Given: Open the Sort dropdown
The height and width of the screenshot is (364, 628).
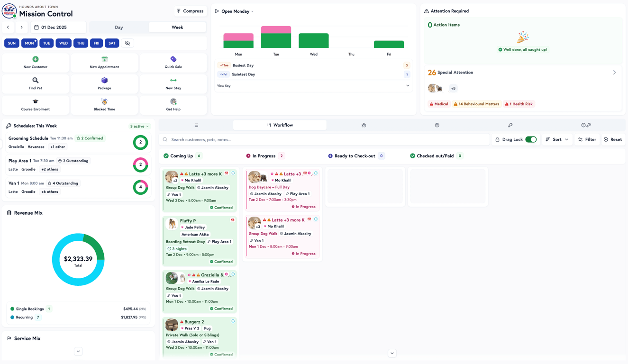Looking at the screenshot, I should [557, 139].
